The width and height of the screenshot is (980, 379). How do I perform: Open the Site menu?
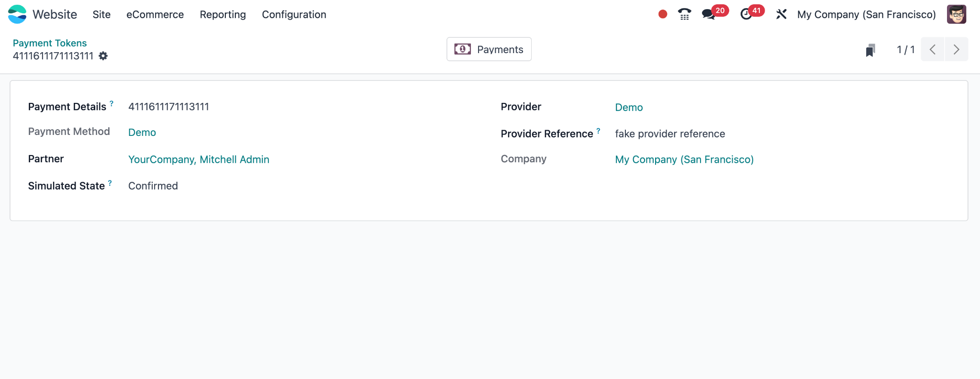101,14
